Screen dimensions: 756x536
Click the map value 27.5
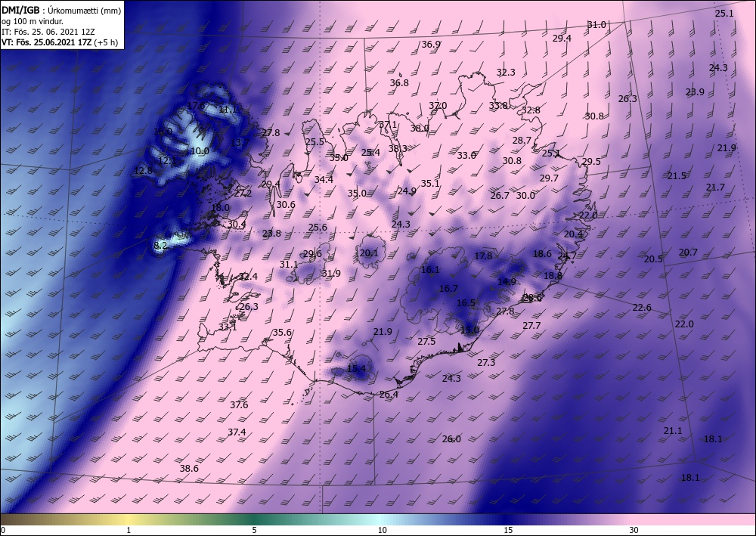[x=426, y=341]
